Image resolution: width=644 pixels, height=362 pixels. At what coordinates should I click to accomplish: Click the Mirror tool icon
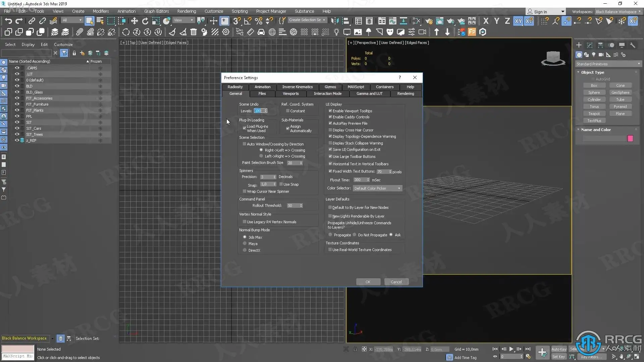(x=334, y=21)
